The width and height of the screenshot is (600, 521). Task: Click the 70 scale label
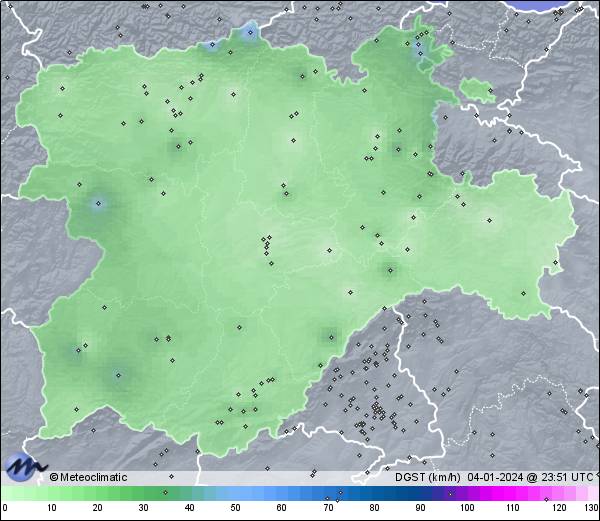coord(328,508)
